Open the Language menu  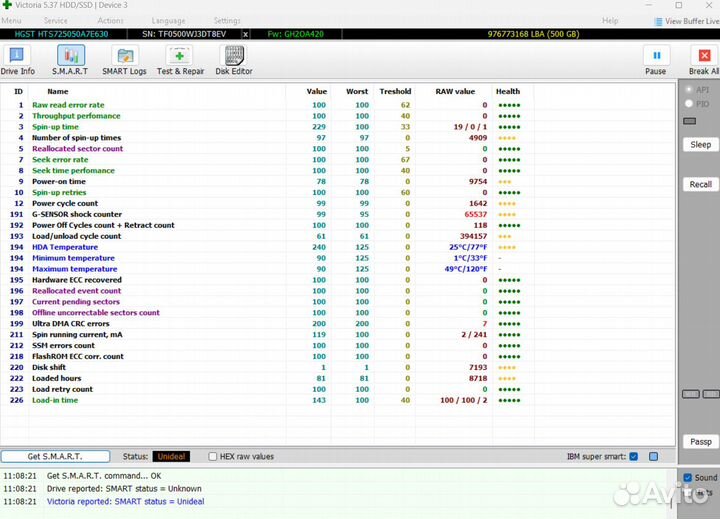point(169,21)
